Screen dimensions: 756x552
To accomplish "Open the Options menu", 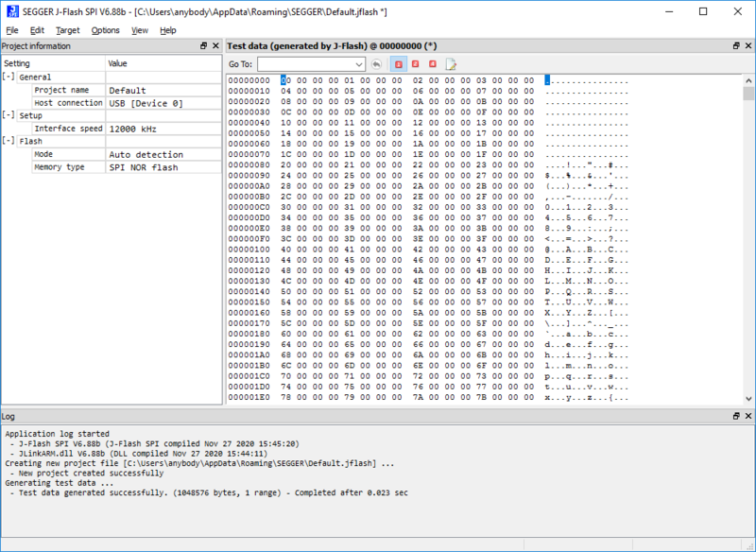I will tap(105, 30).
